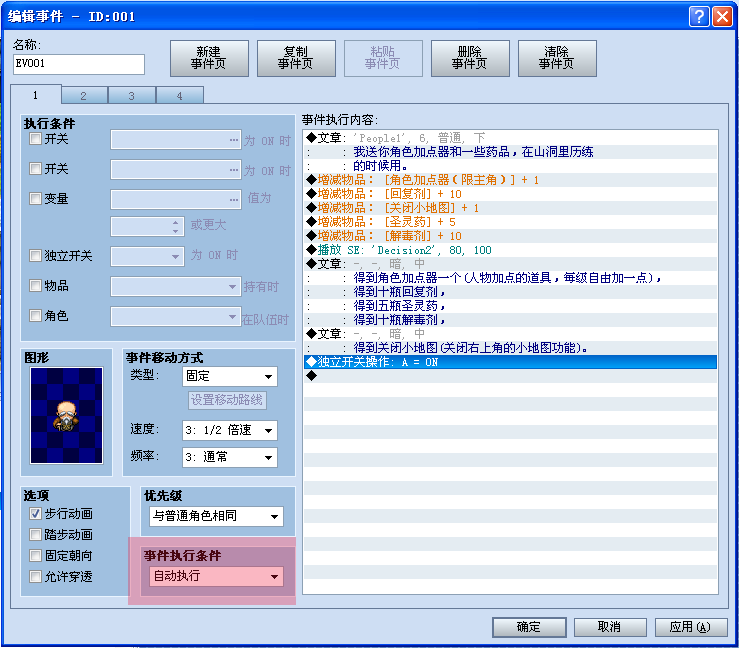Switch to event page tab 2
The width and height of the screenshot is (739, 648).
point(84,96)
